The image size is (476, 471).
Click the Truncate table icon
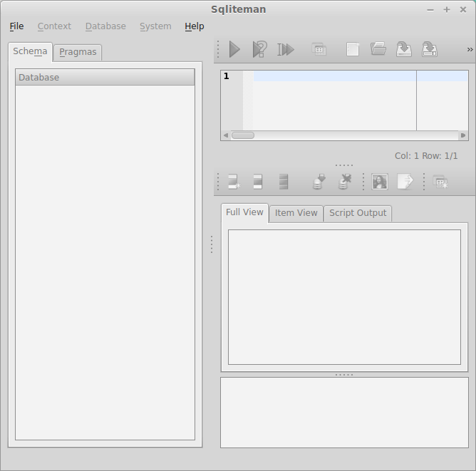pyautogui.click(x=284, y=182)
